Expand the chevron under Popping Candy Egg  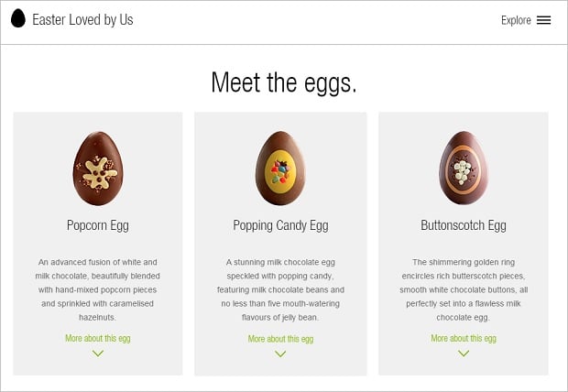280,354
